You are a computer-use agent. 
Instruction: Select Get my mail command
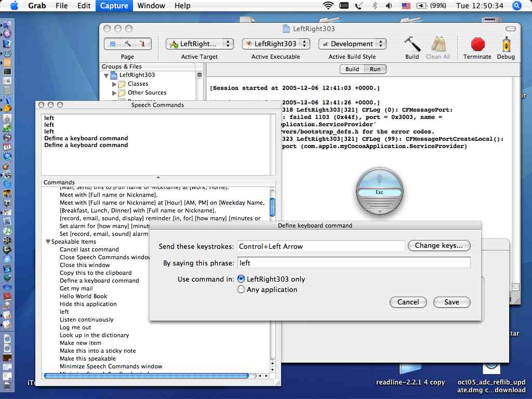point(76,288)
